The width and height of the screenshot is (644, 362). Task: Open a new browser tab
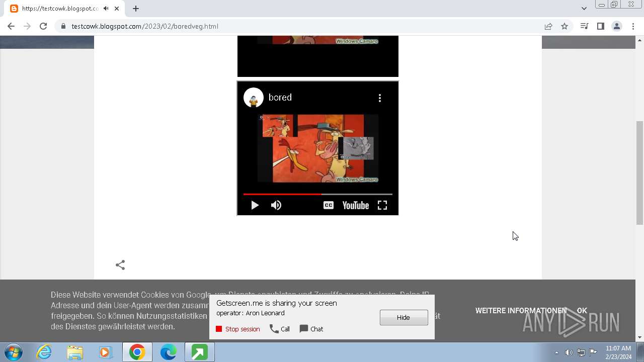point(136,9)
